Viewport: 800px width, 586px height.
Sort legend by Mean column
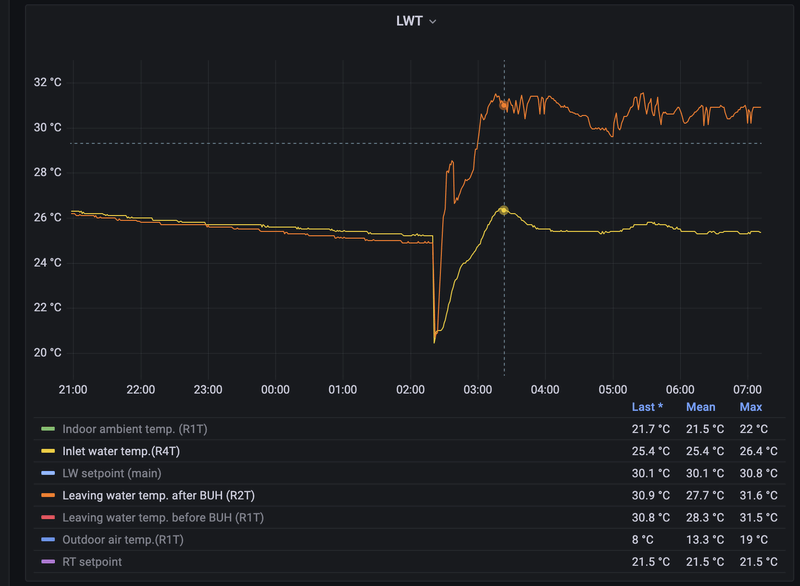coord(700,407)
